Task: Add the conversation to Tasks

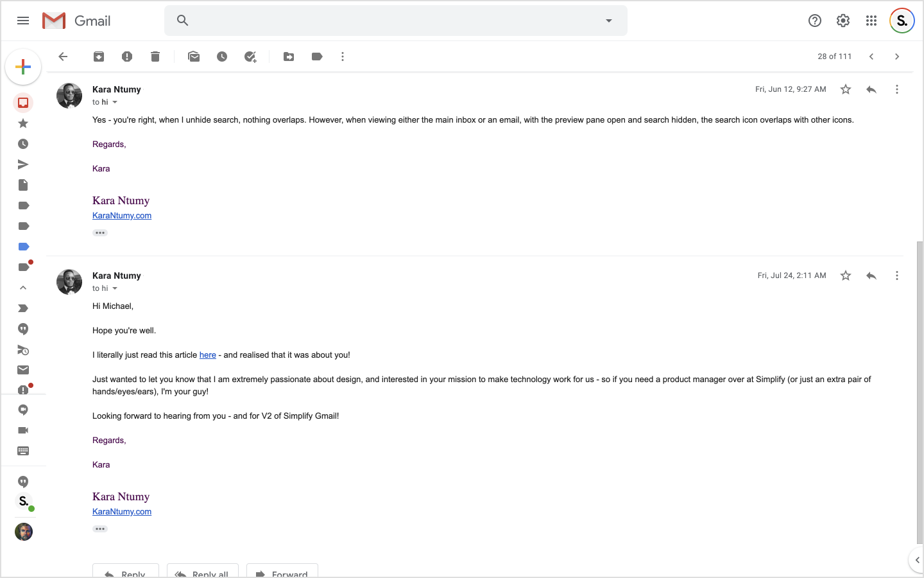Action: tap(250, 57)
